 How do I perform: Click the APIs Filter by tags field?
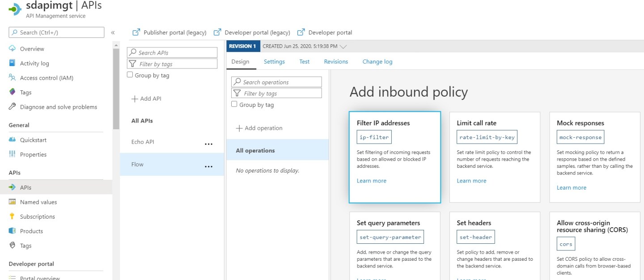(172, 64)
